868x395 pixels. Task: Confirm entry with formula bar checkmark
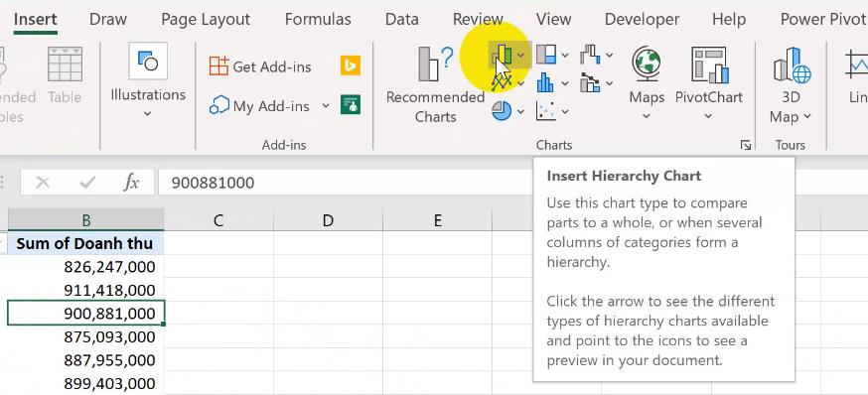pyautogui.click(x=87, y=183)
